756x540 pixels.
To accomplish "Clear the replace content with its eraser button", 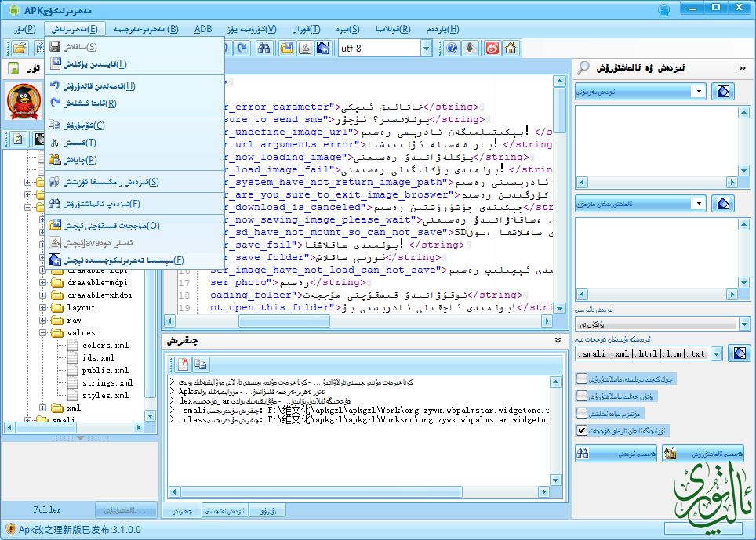I will click(x=723, y=203).
